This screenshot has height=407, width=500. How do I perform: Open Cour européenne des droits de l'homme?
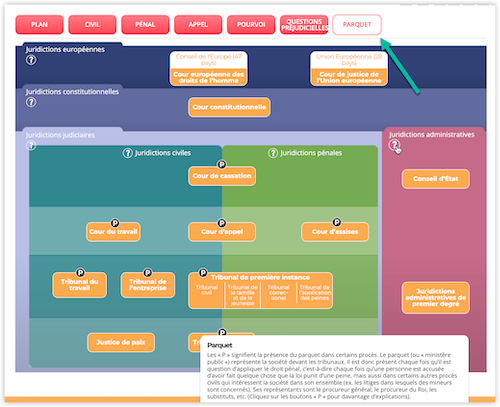tap(208, 77)
